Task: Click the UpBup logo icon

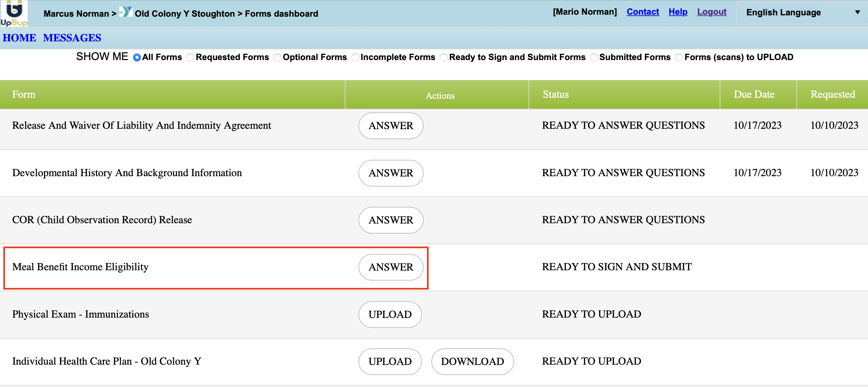Action: 14,13
